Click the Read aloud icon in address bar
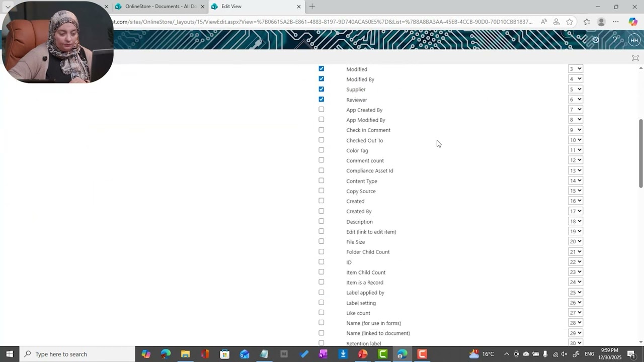 pos(544,22)
